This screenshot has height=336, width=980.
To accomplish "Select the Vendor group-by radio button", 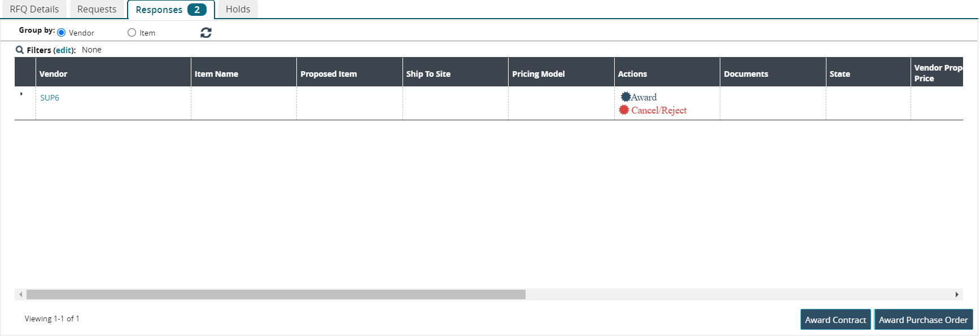I will tap(62, 33).
